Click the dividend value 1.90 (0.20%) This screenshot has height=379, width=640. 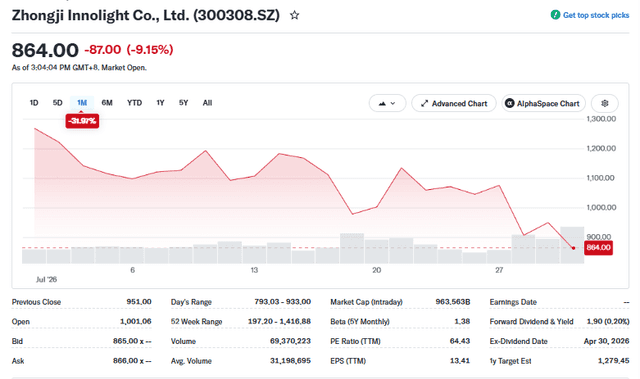[608, 321]
